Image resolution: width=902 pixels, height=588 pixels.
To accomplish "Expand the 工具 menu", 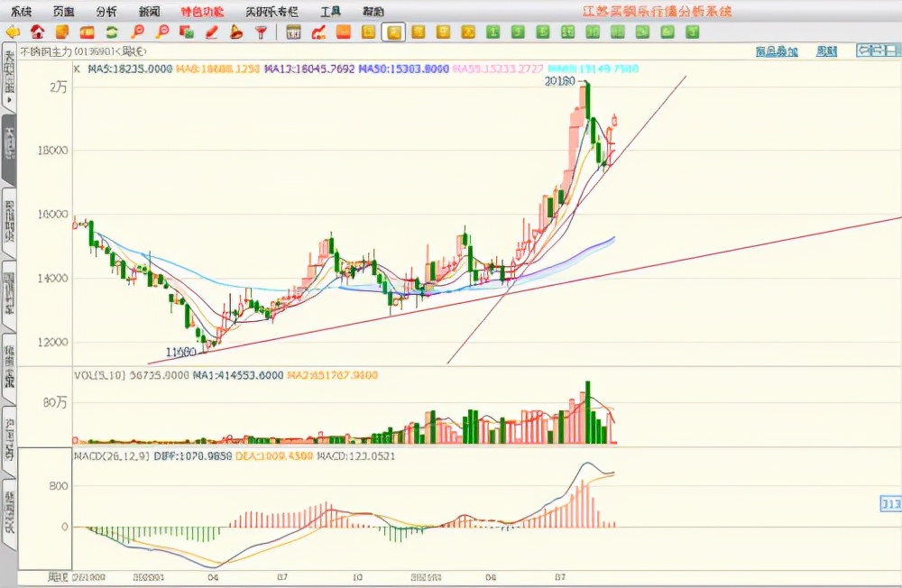I will tap(330, 12).
